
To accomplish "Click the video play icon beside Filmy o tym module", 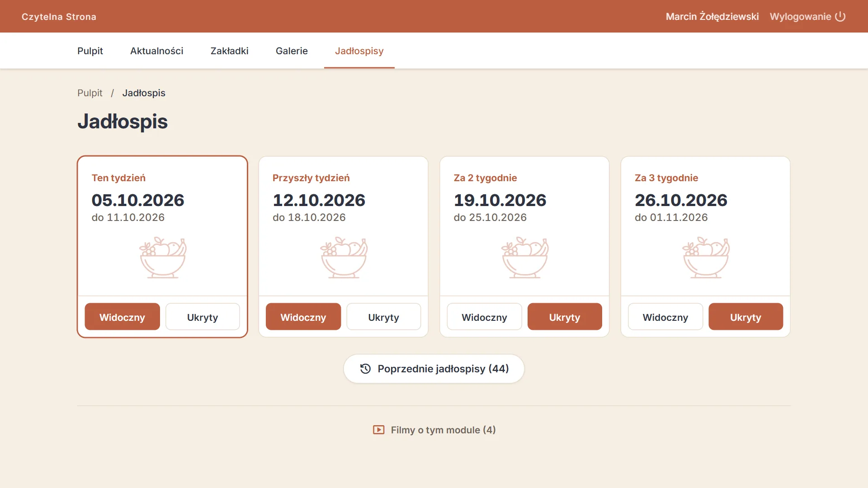I will pos(379,430).
